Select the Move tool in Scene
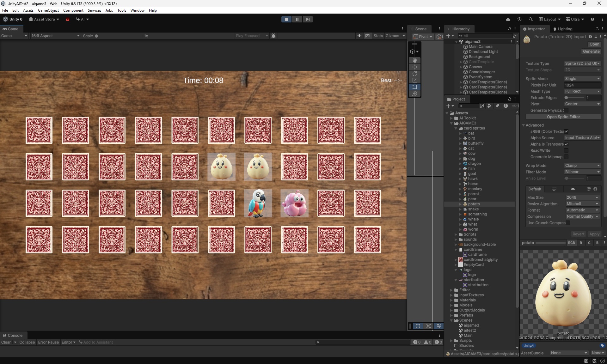 pos(414,67)
